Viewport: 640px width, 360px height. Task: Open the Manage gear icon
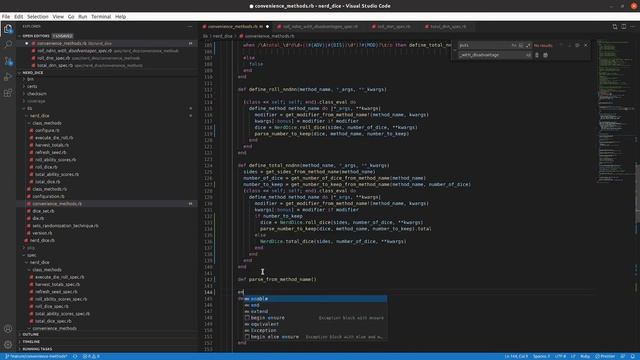point(8,344)
